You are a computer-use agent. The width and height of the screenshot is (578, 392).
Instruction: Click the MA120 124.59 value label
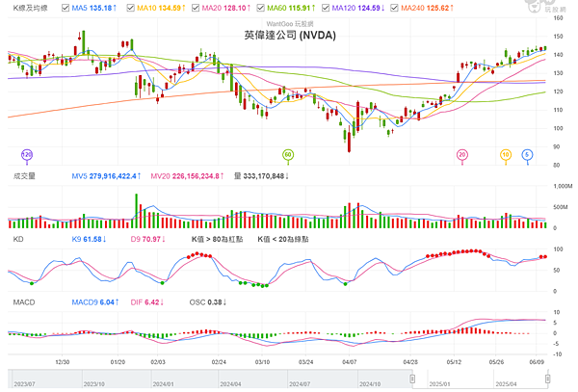point(358,8)
